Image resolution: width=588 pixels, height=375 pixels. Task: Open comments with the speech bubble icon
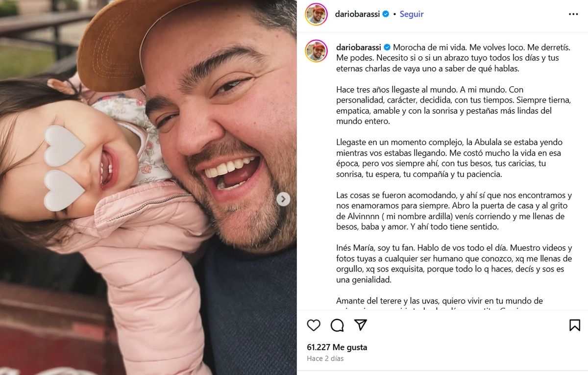coord(337,325)
